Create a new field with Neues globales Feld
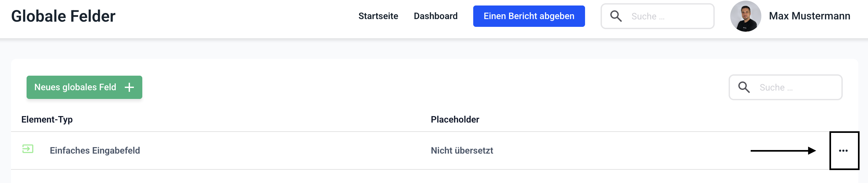868x183 pixels. click(75, 88)
